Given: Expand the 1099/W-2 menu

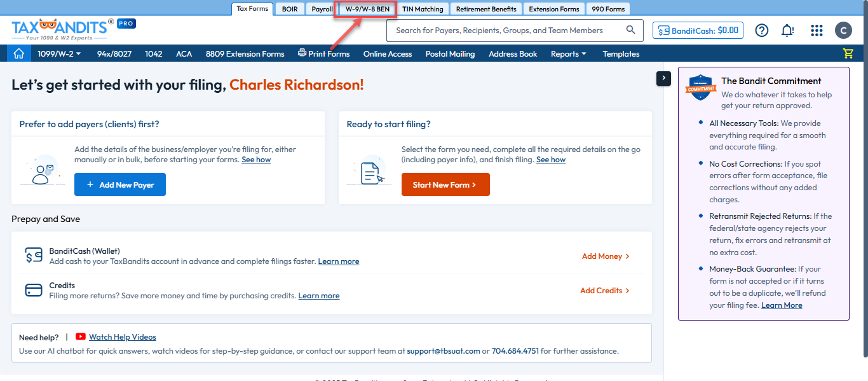Looking at the screenshot, I should (60, 53).
